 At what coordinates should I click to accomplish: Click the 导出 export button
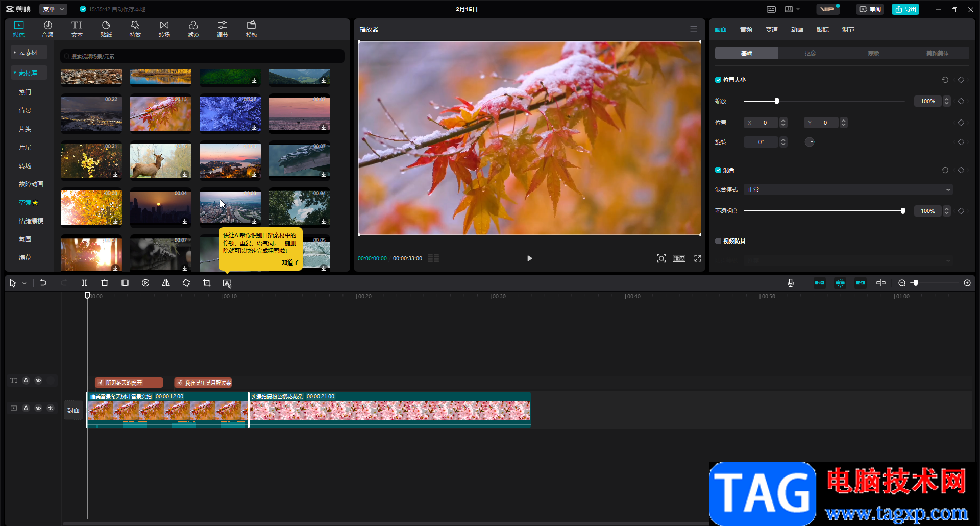click(905, 9)
